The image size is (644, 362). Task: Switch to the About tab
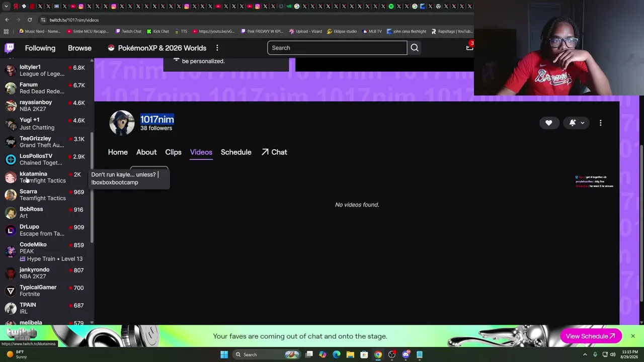click(x=146, y=152)
